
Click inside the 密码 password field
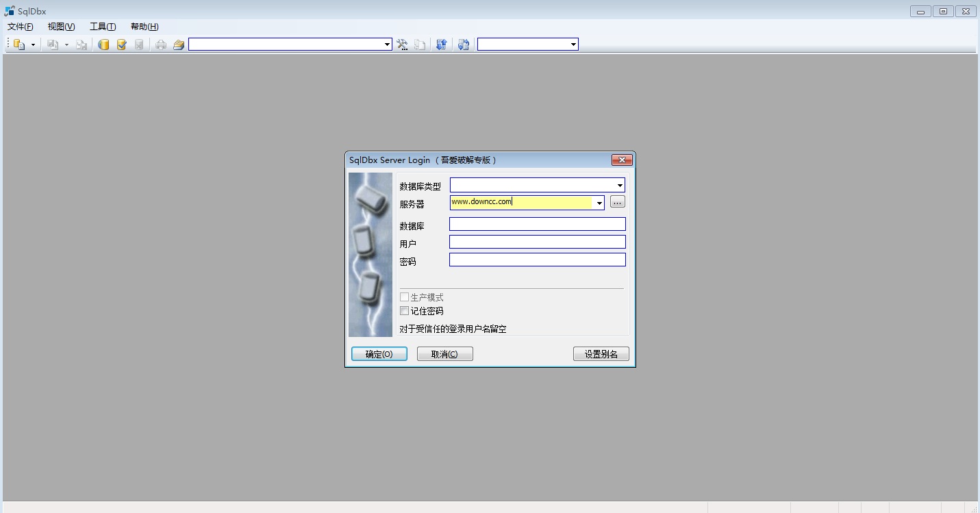tap(537, 260)
